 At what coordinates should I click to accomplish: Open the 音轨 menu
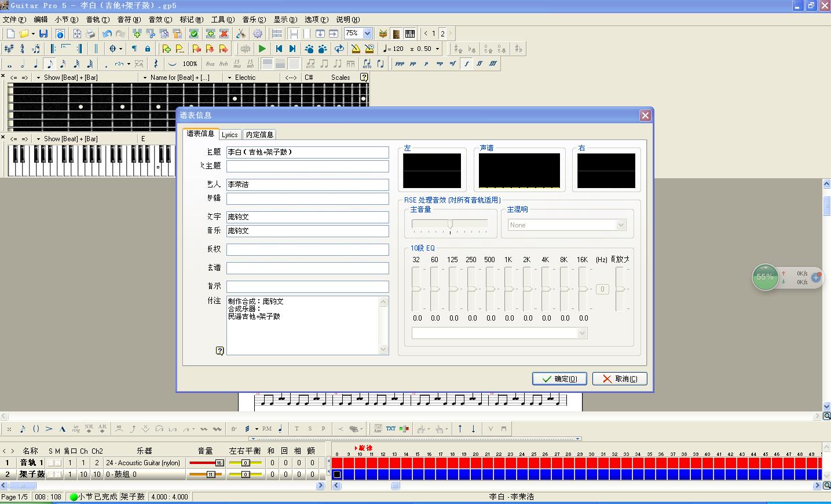click(97, 19)
